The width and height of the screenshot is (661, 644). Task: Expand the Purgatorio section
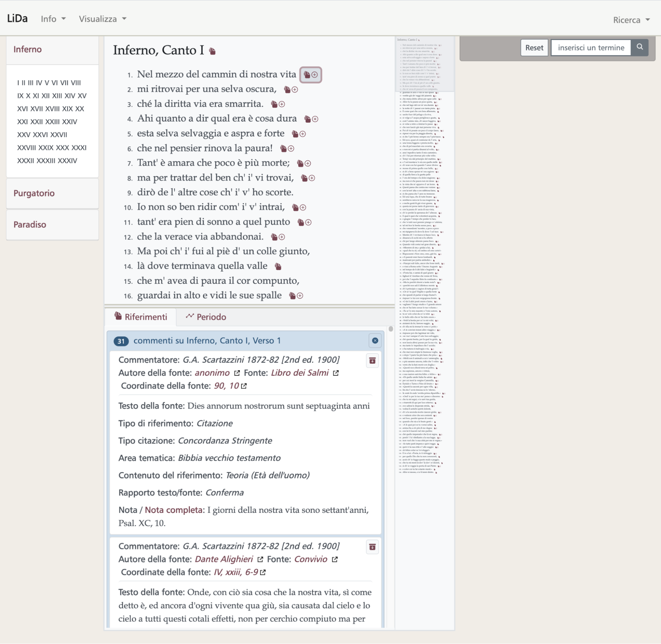34,193
